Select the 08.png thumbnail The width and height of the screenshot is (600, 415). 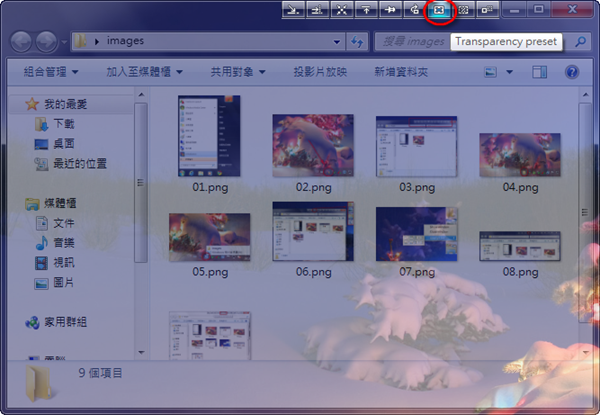coord(520,246)
